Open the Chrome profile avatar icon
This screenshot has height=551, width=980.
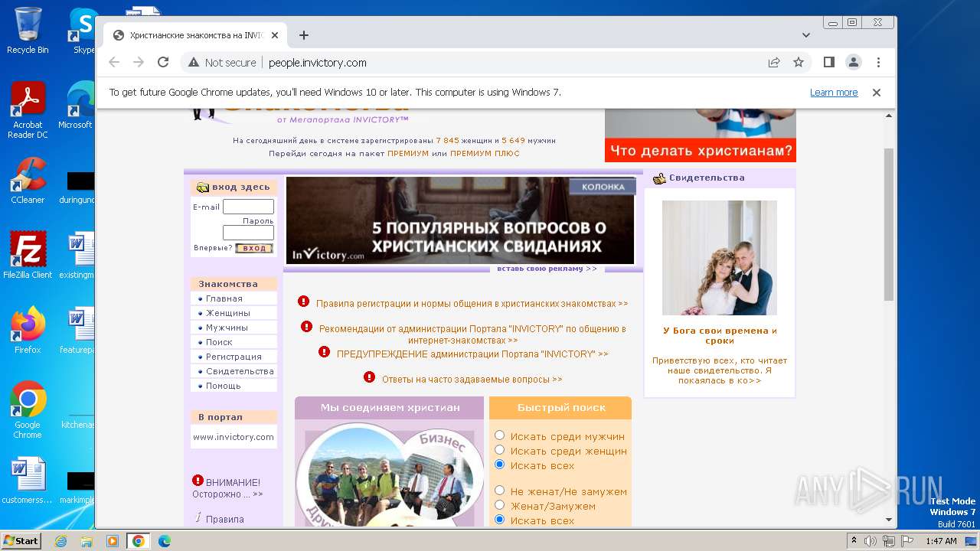(854, 63)
